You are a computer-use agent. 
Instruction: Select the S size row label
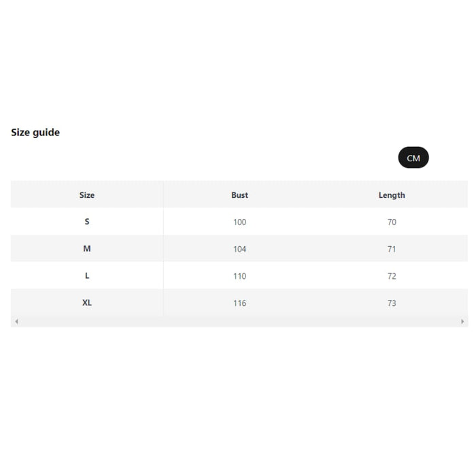87,222
